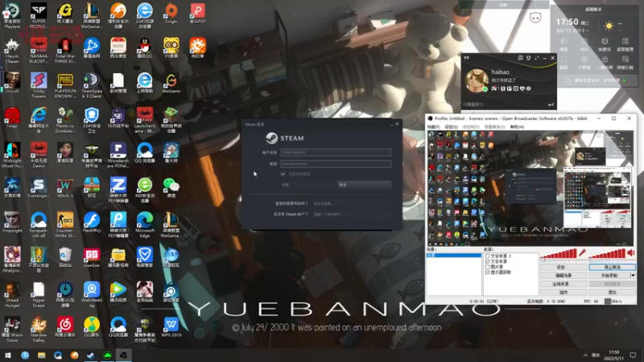Screen dimensions: 644x362
Task: Click the search box in desktop assistant widget
Action: pos(598,80)
